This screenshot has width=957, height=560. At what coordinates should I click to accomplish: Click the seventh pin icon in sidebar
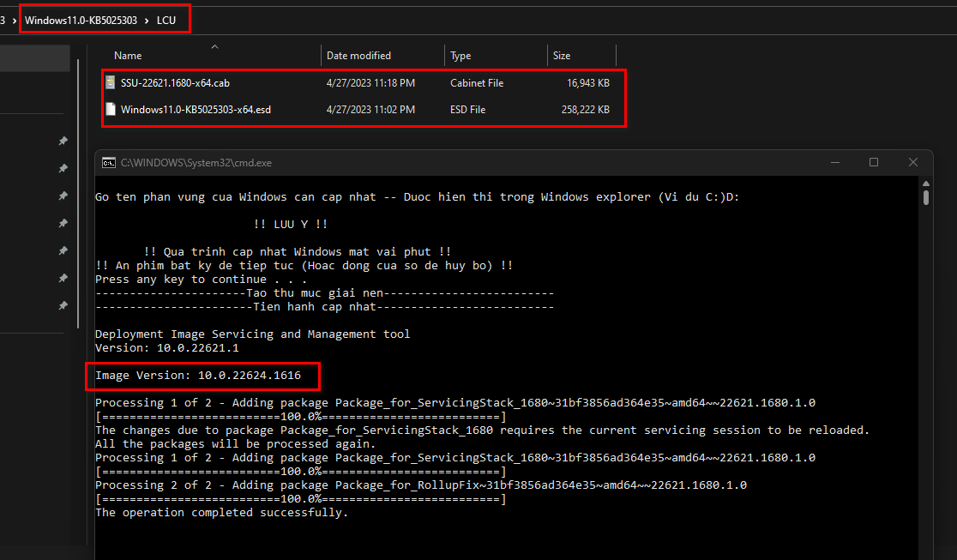[x=63, y=306]
